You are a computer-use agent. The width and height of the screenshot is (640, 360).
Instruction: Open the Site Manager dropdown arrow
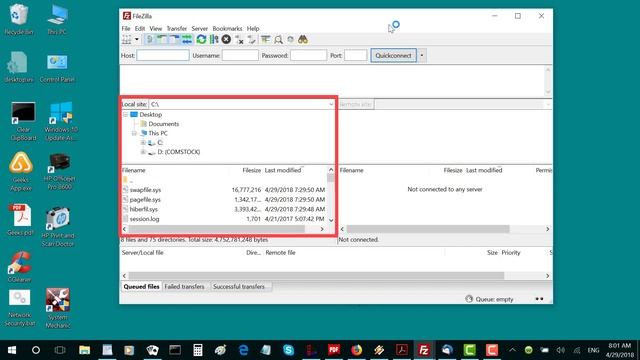[137, 40]
